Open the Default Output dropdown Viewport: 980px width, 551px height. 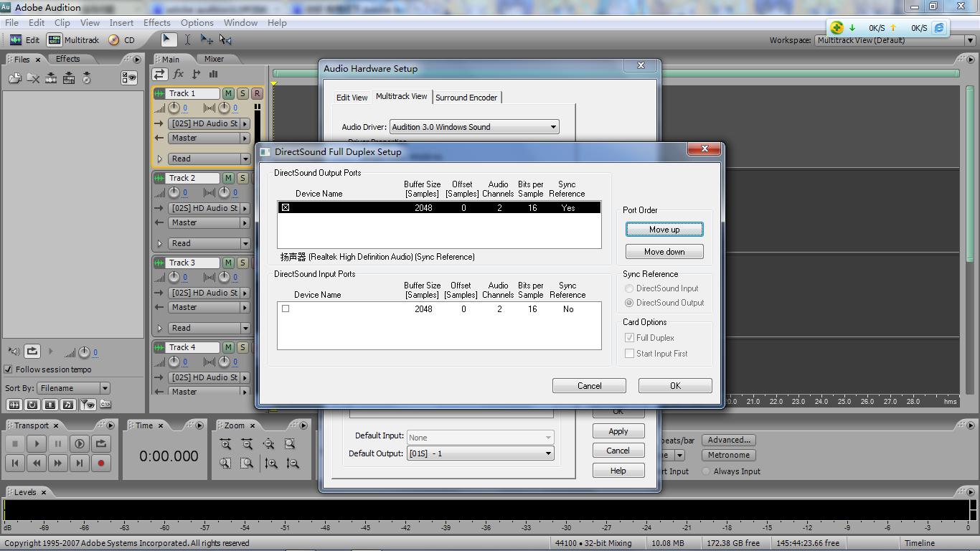[x=480, y=453]
